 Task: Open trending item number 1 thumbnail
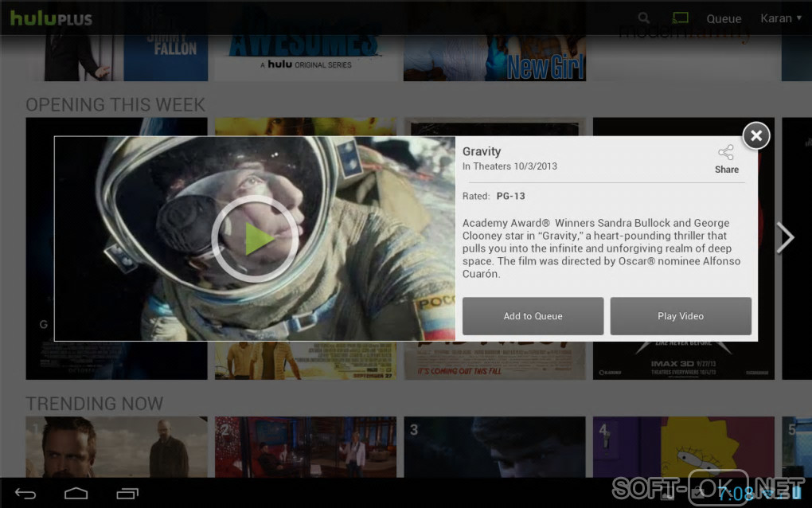(116, 447)
